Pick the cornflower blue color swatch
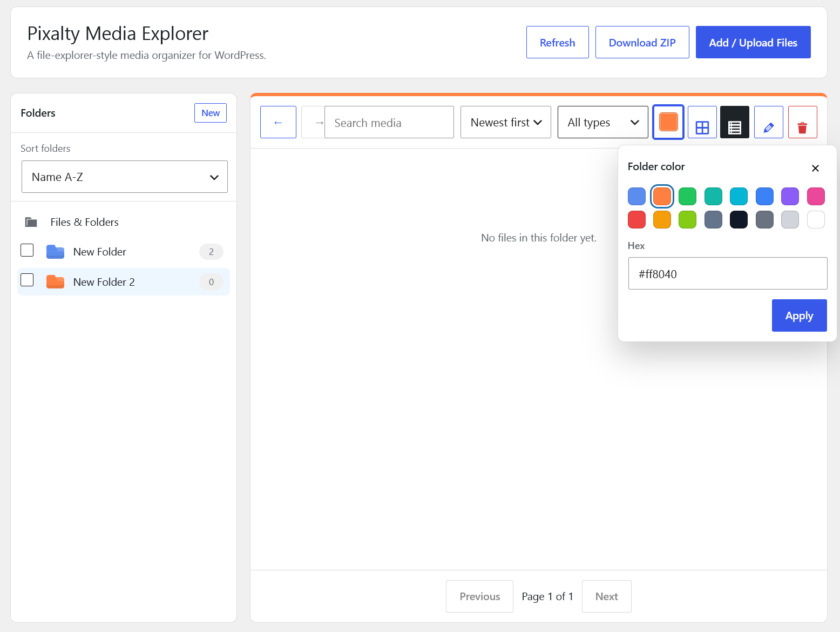840x632 pixels. click(636, 196)
